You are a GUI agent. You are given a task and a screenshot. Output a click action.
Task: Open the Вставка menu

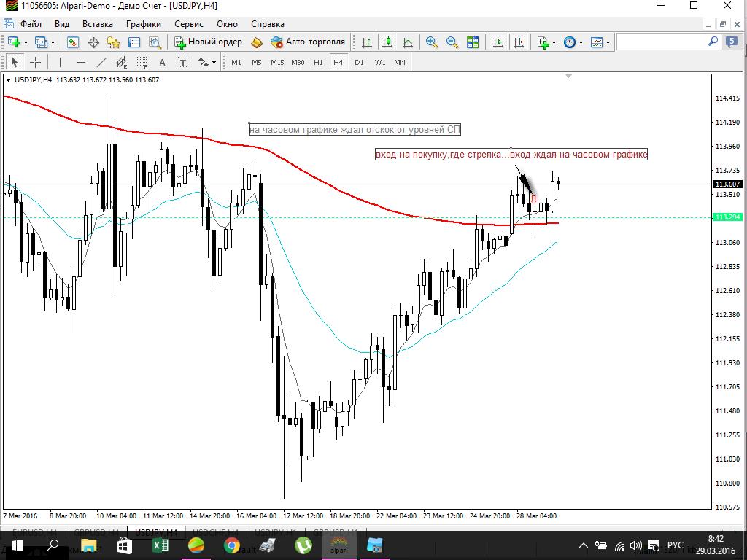pos(98,24)
